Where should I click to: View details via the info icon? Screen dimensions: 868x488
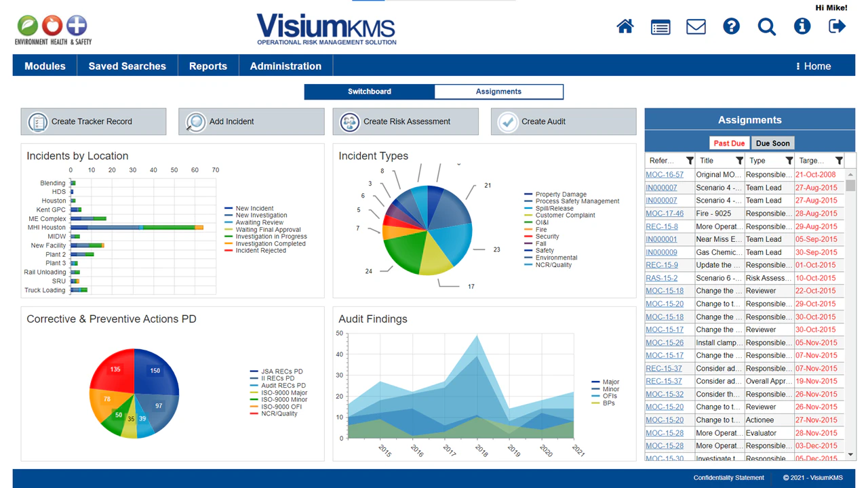pyautogui.click(x=802, y=26)
